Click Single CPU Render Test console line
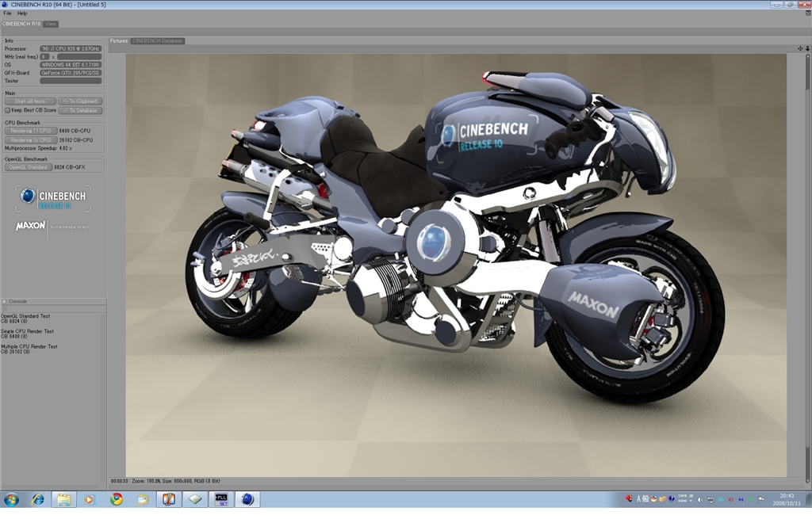 coord(27,334)
